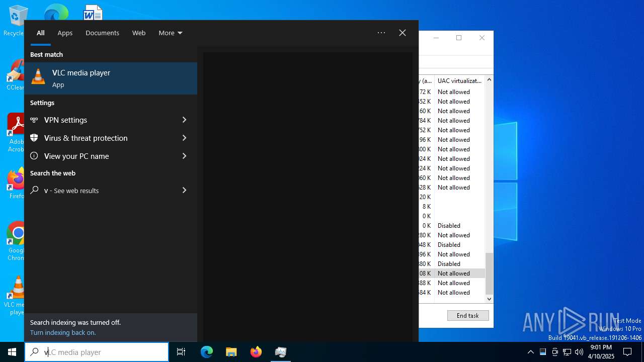Open search options ellipsis menu
This screenshot has height=362, width=644.
click(381, 33)
